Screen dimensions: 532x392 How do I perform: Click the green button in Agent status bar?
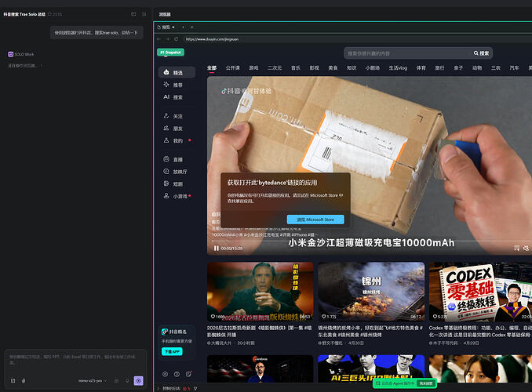pyautogui.click(x=425, y=383)
